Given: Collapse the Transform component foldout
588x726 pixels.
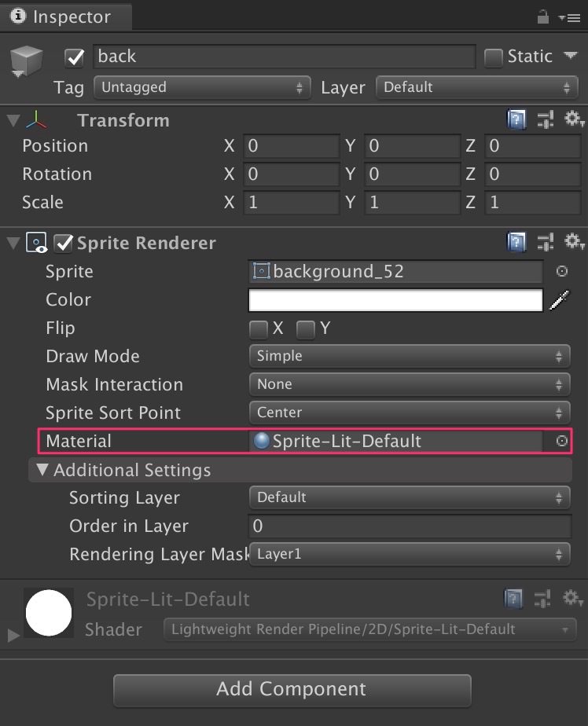Looking at the screenshot, I should click(x=13, y=120).
